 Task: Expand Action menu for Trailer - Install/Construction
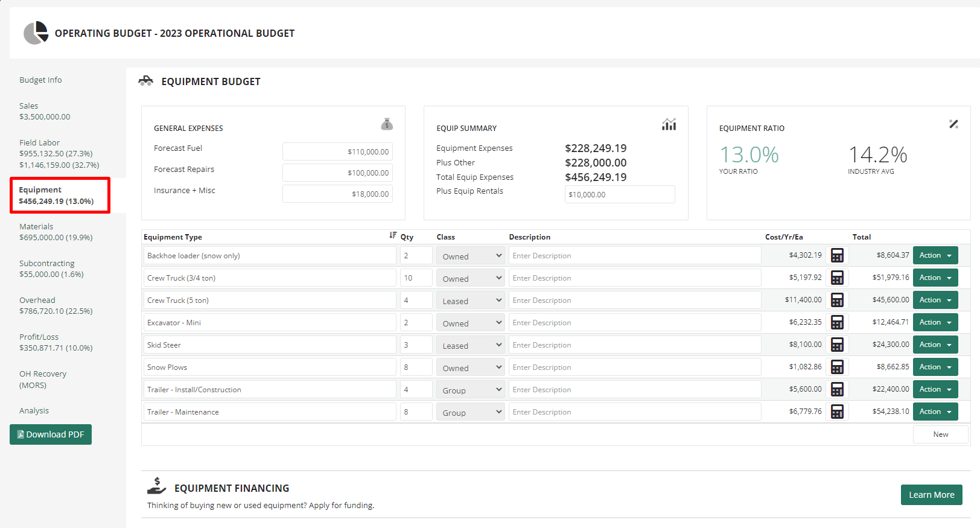(935, 389)
